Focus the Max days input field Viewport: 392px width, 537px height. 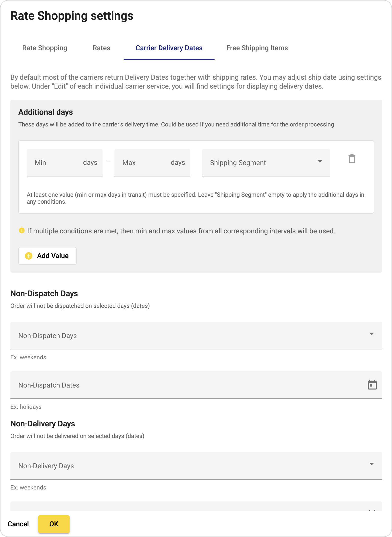(x=152, y=163)
